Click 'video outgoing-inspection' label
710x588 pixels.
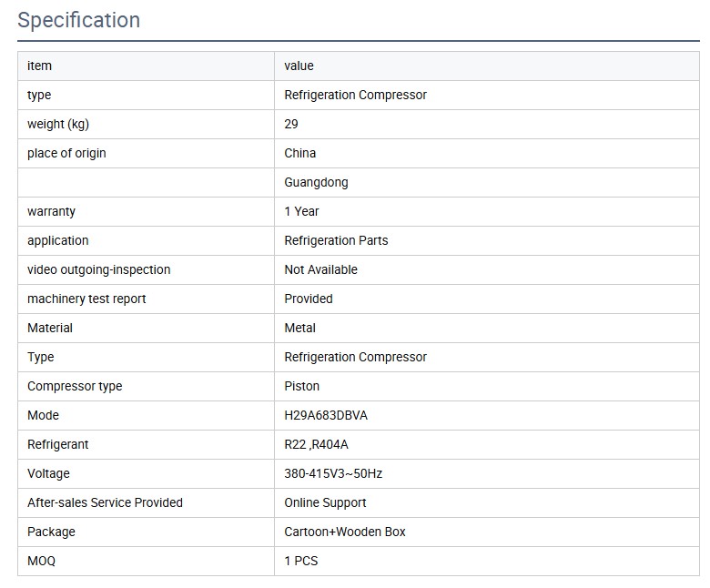(98, 269)
